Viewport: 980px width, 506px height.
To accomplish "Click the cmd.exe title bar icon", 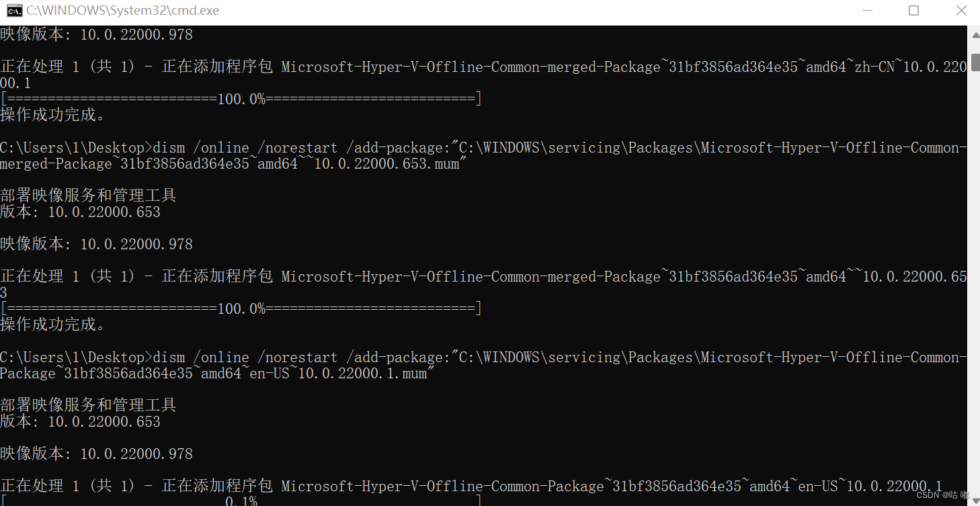I will point(13,11).
